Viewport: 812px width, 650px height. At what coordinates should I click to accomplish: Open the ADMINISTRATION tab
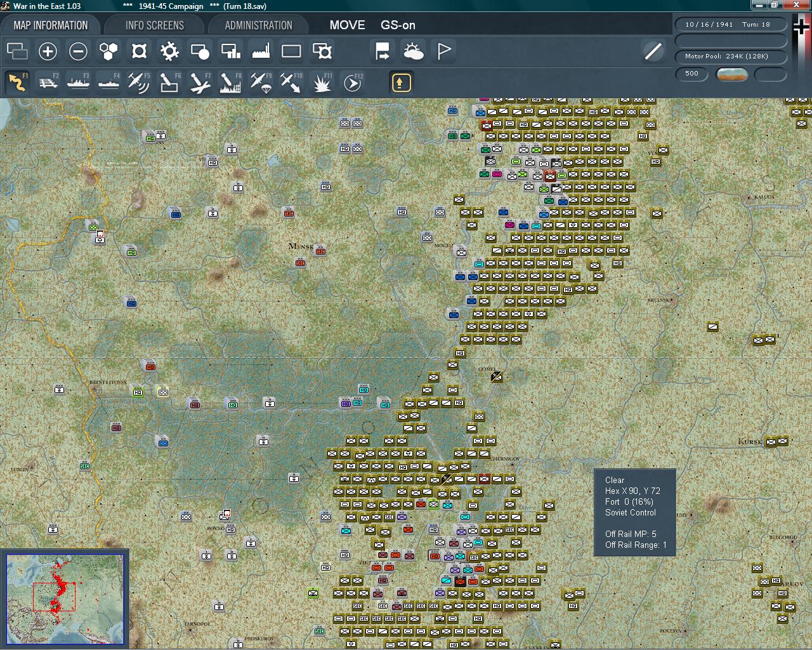click(258, 25)
